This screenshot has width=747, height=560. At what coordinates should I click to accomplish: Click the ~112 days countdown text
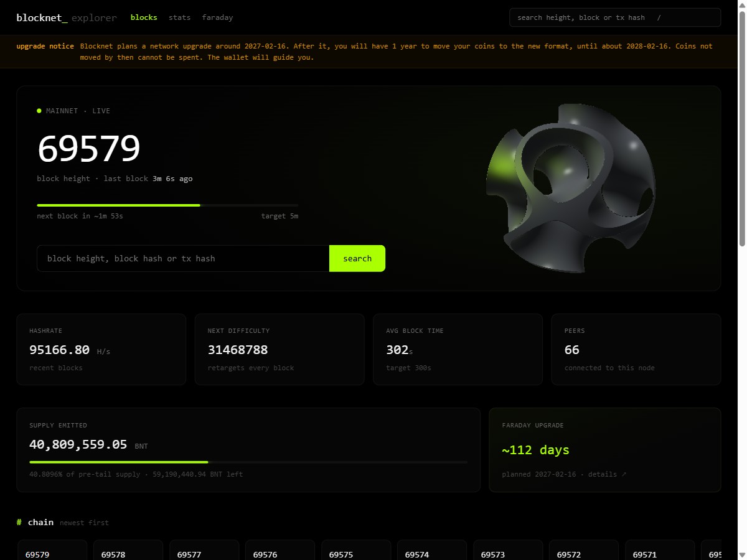coord(535,450)
